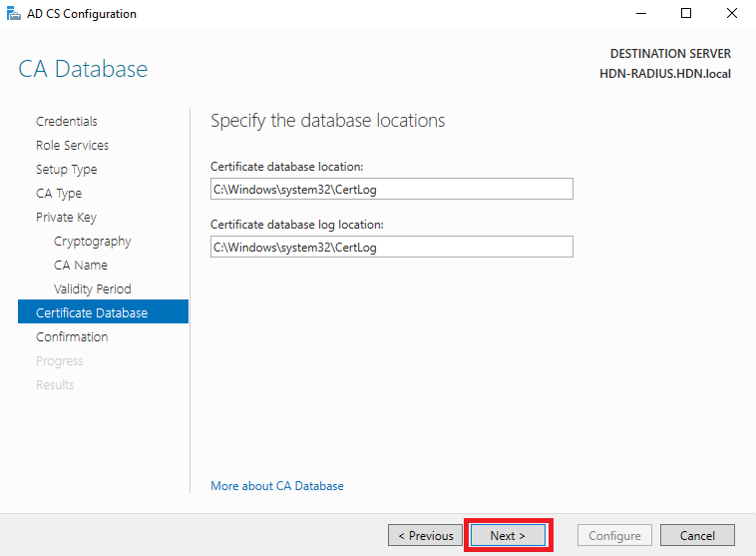Select Setup Type in the sidebar
This screenshot has width=756, height=556.
[x=67, y=170]
